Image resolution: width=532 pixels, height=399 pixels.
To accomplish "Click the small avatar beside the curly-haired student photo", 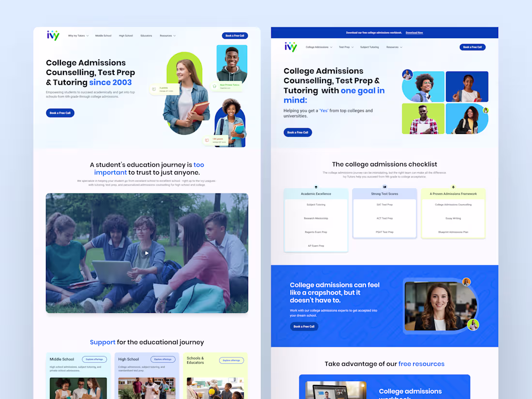I will click(x=407, y=74).
